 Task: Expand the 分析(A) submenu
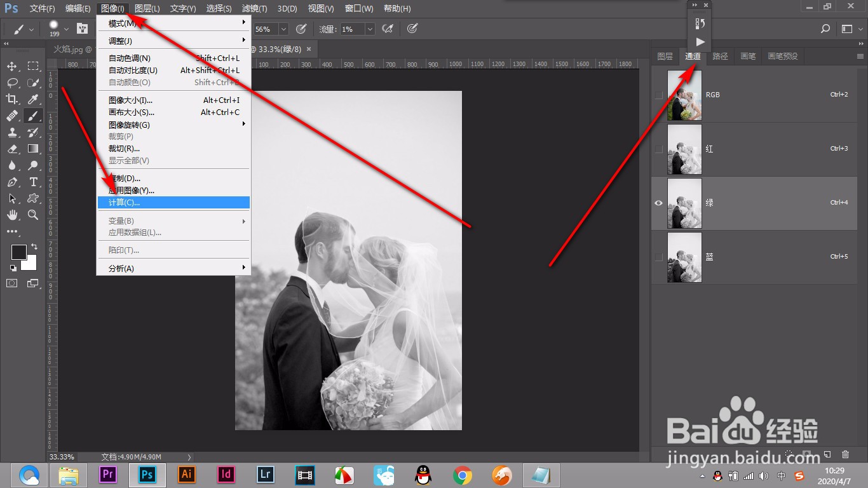174,268
